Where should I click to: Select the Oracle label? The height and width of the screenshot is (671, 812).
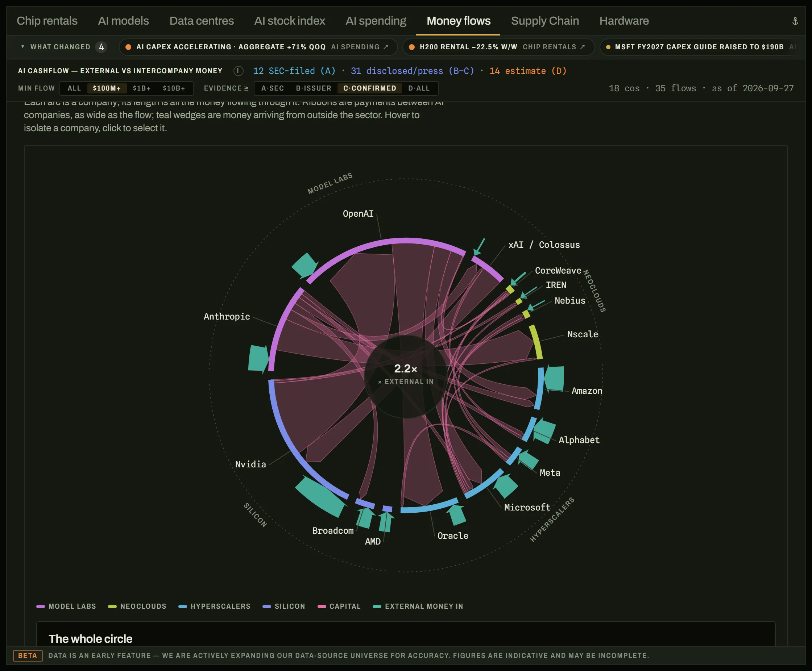click(453, 536)
